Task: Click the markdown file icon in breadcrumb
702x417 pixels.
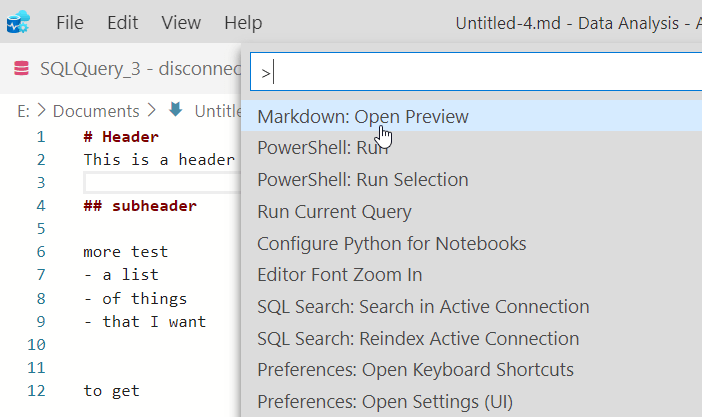Action: (x=177, y=110)
